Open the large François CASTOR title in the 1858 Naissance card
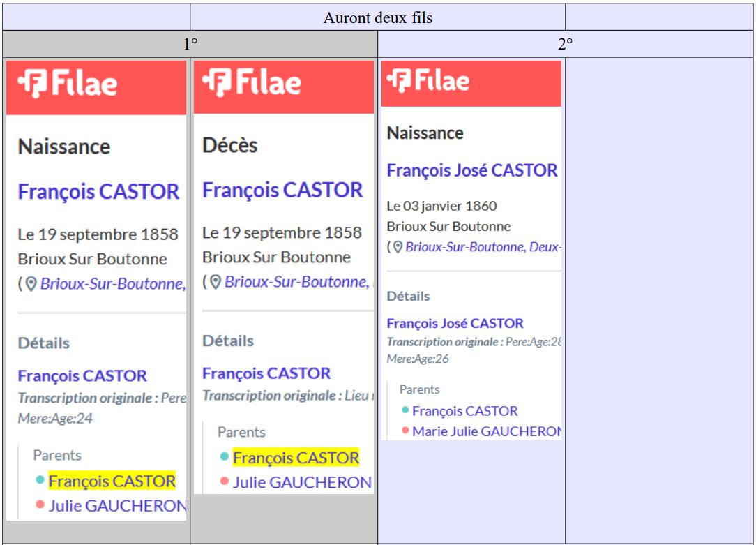 [98, 191]
